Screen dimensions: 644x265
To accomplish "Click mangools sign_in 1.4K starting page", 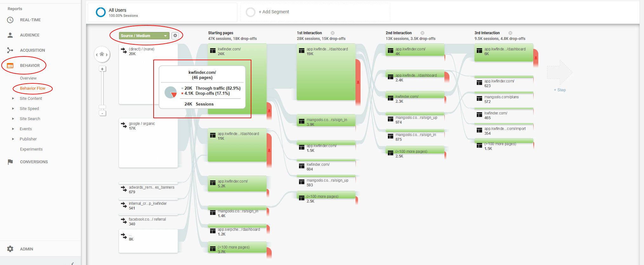I will tap(237, 212).
